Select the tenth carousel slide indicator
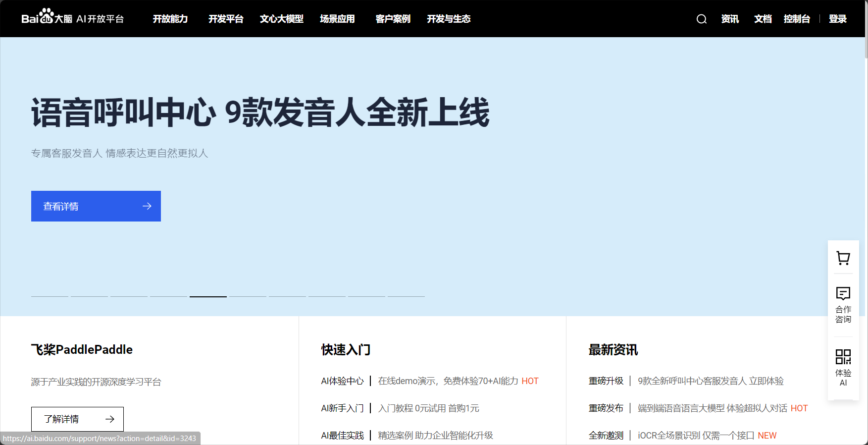Image resolution: width=868 pixels, height=445 pixels. [406, 296]
